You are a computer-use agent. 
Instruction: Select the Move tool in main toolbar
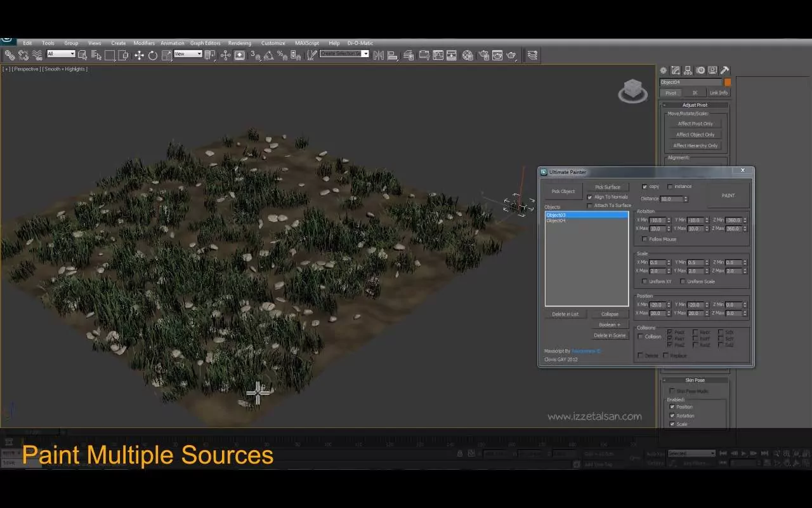pos(139,55)
